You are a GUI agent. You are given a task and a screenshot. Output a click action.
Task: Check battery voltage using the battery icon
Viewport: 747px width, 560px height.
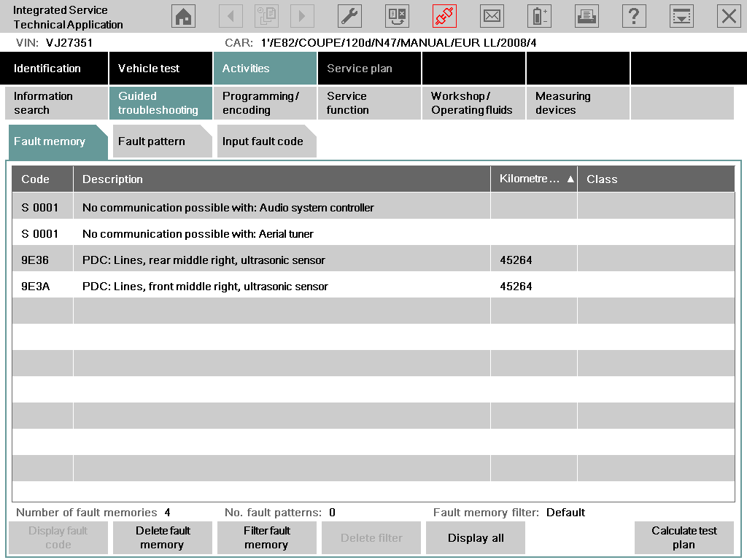538,15
